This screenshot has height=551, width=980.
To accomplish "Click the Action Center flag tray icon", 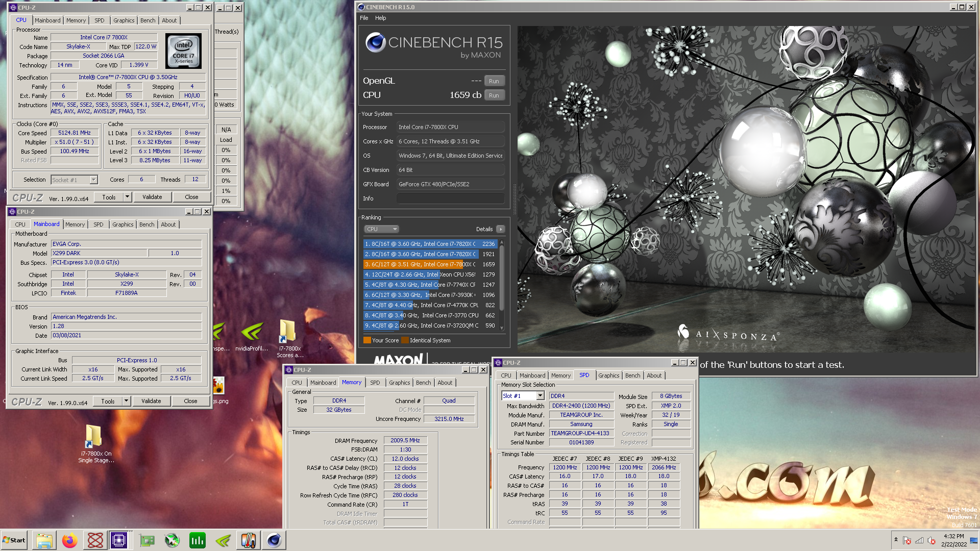I will [x=907, y=540].
